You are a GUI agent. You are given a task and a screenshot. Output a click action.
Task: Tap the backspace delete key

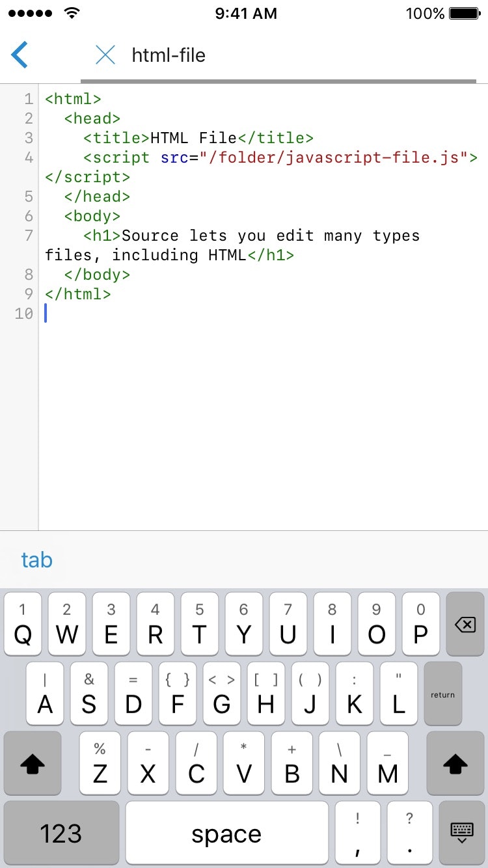pyautogui.click(x=465, y=625)
